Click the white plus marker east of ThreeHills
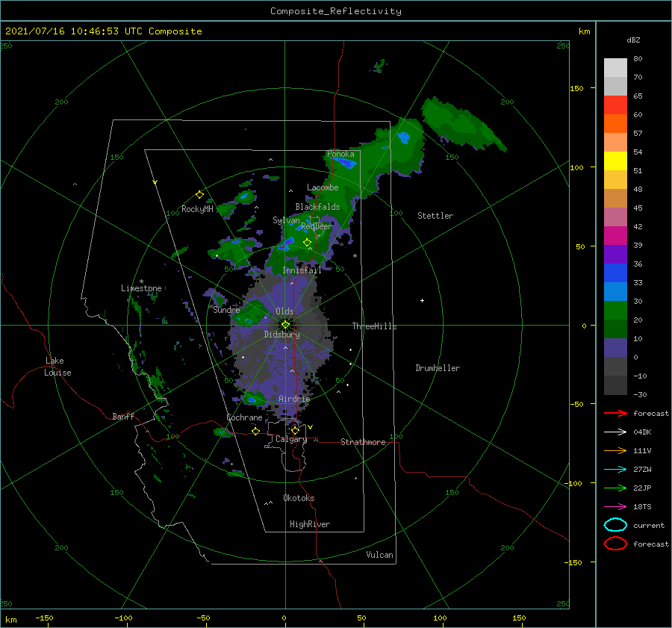 tap(422, 300)
